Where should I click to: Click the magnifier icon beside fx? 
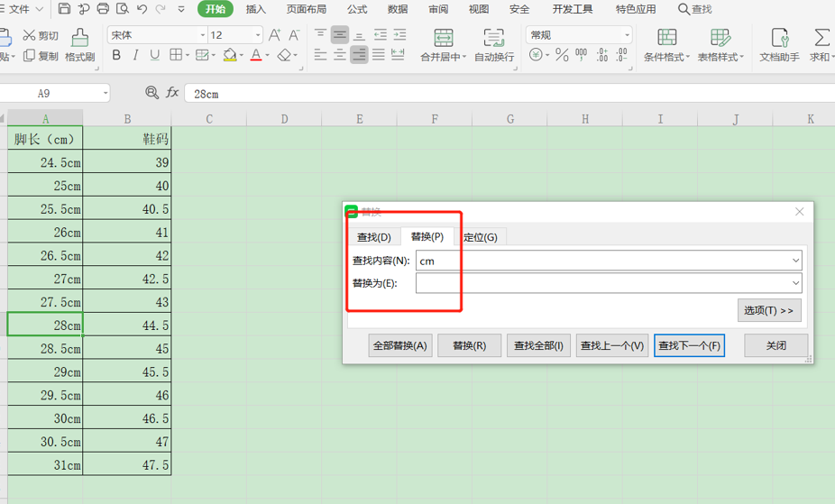coord(151,93)
